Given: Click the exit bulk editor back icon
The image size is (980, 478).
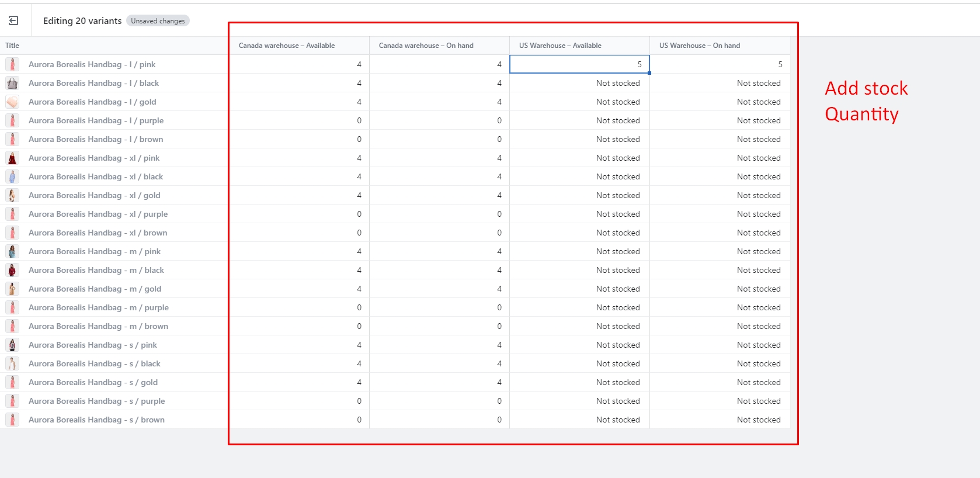Looking at the screenshot, I should point(13,21).
